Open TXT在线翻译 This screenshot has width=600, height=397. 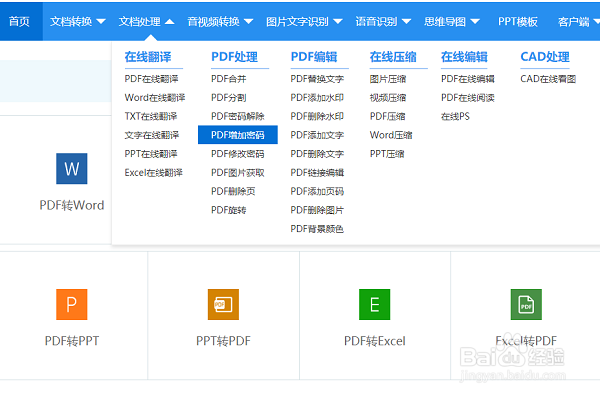point(151,116)
